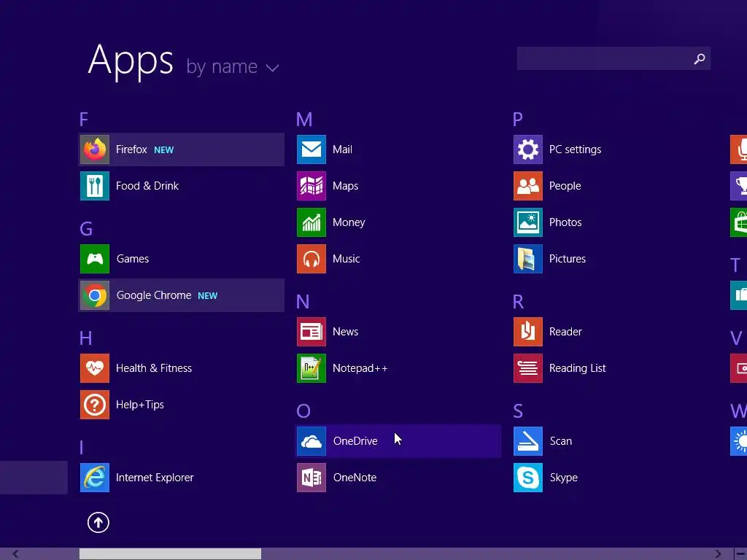Click the 'OneDrive' label text
The width and height of the screenshot is (747, 560).
(x=355, y=441)
